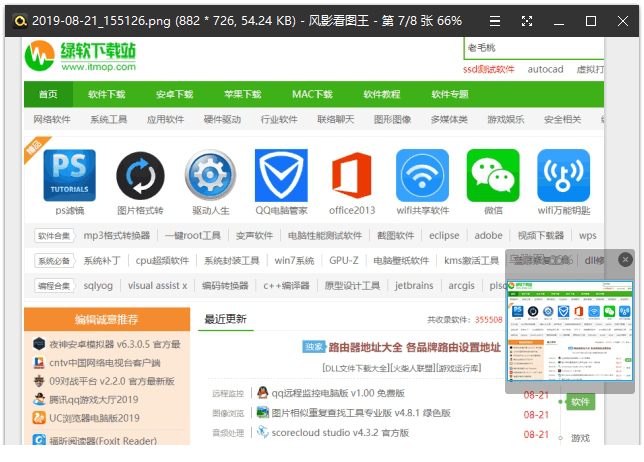Image resolution: width=644 pixels, height=462 pixels.
Task: Click the green 软件 timeline button
Action: (x=580, y=402)
